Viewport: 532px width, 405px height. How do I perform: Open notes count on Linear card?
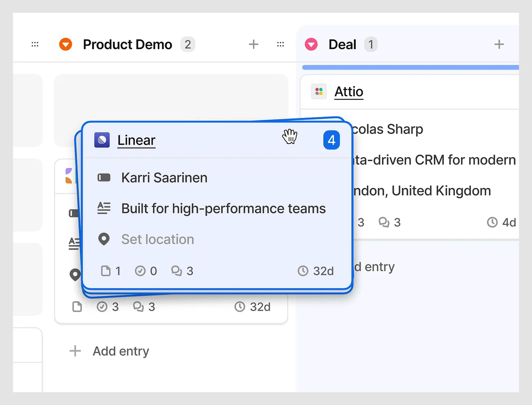pos(111,271)
